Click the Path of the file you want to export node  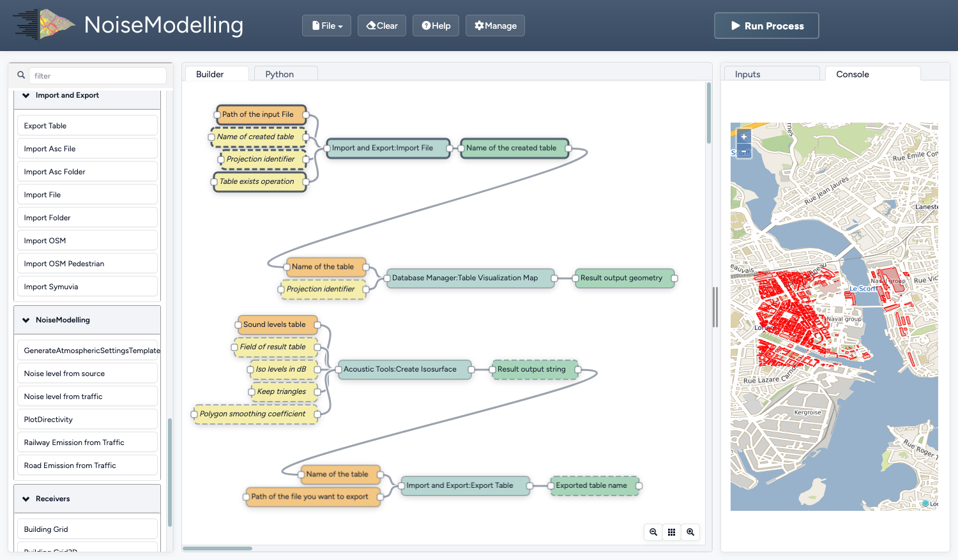[x=313, y=497]
